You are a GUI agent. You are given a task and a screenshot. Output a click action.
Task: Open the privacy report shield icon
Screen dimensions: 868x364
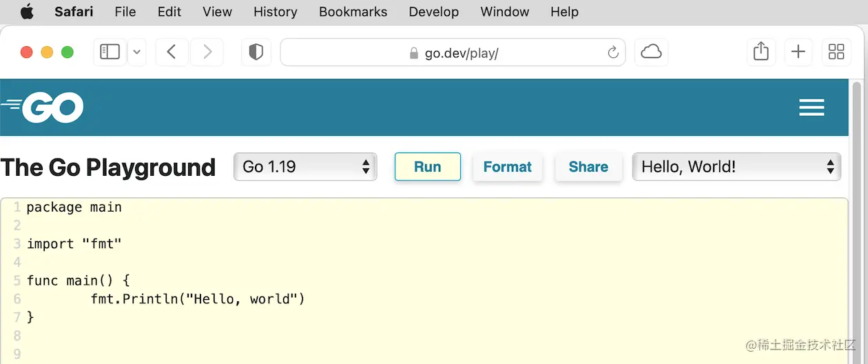point(256,52)
